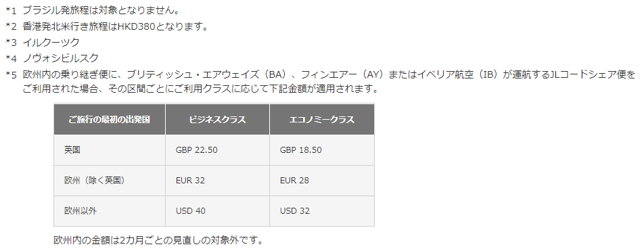The height and width of the screenshot is (251, 644).
Task: Click footnote *1 about ブラジル発旅程
Action: click(93, 10)
